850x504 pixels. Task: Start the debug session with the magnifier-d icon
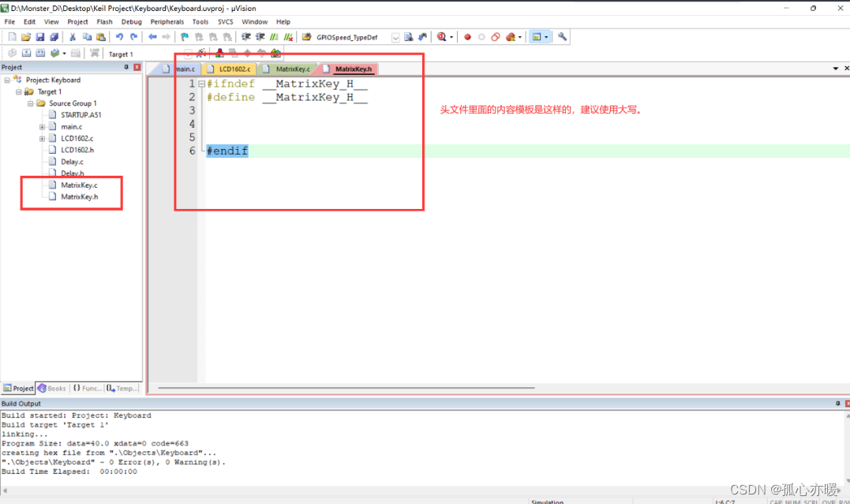point(441,37)
